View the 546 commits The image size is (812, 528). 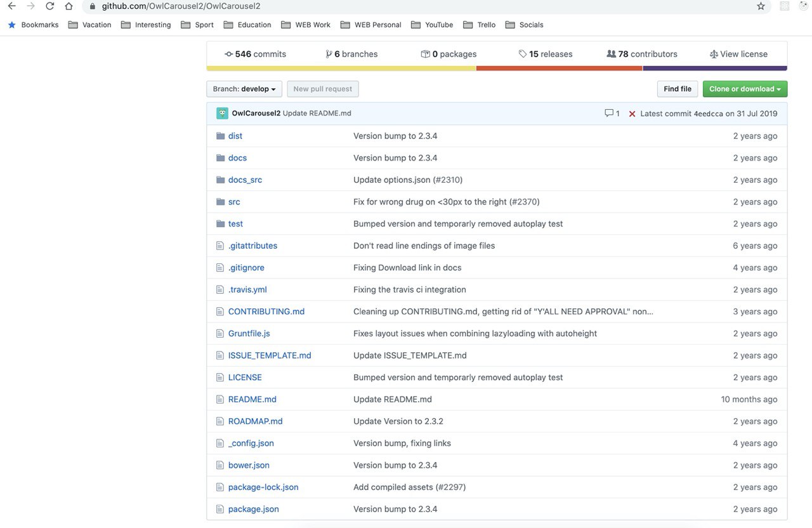click(255, 54)
